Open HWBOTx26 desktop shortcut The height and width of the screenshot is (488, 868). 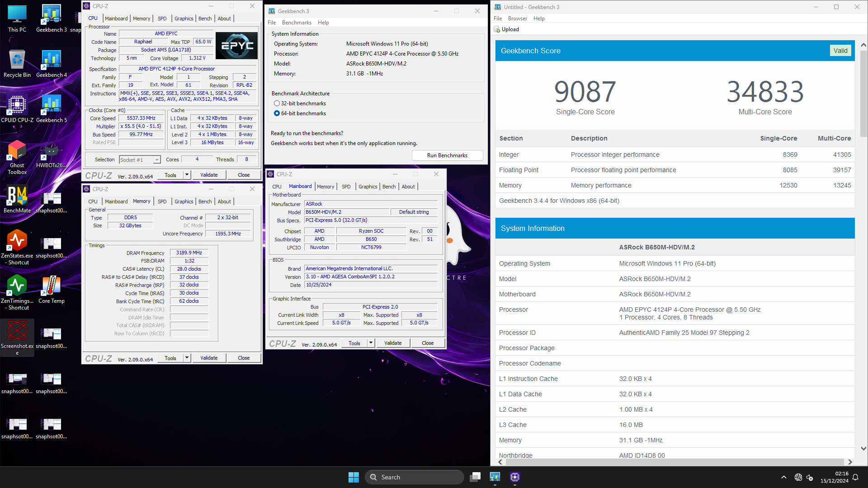click(52, 155)
